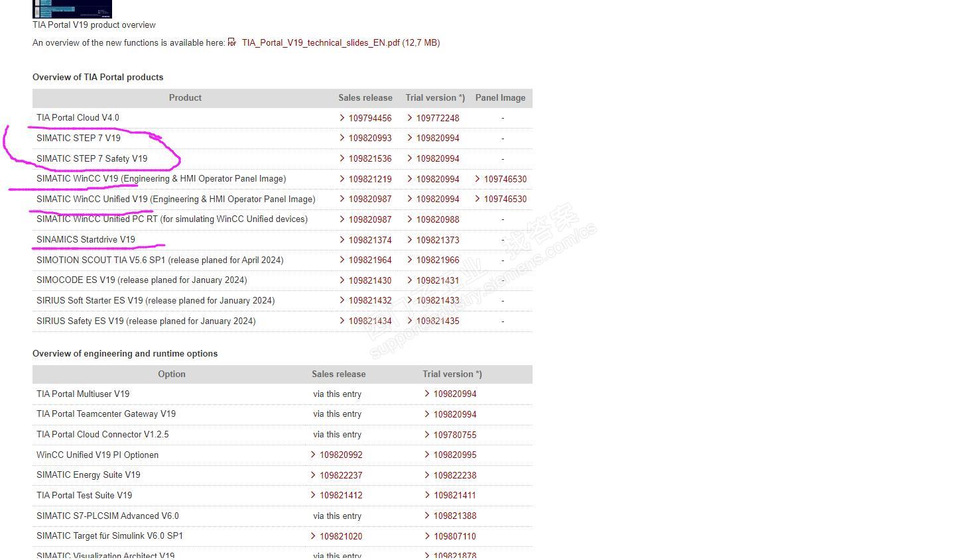The width and height of the screenshot is (953, 560).
Task: Open trial version 109821435 for SIRIUS Safety ES V19
Action: (x=438, y=321)
